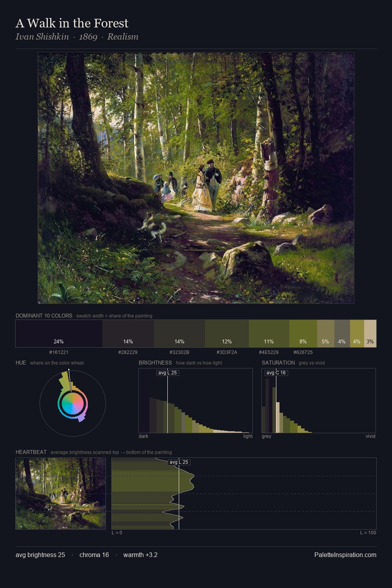The height and width of the screenshot is (588, 392).
Task: Click the HUE section heading
Action: pyautogui.click(x=21, y=363)
